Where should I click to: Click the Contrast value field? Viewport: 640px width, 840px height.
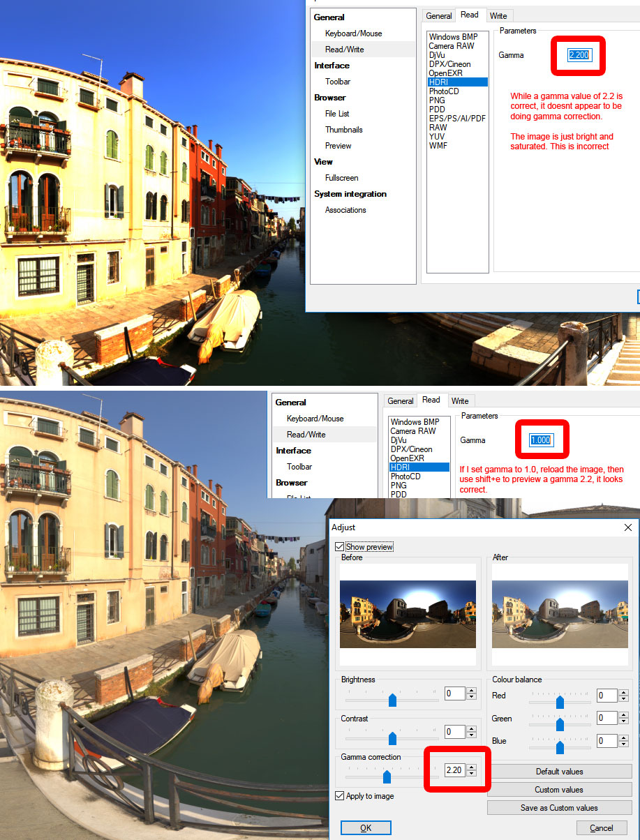coord(455,732)
